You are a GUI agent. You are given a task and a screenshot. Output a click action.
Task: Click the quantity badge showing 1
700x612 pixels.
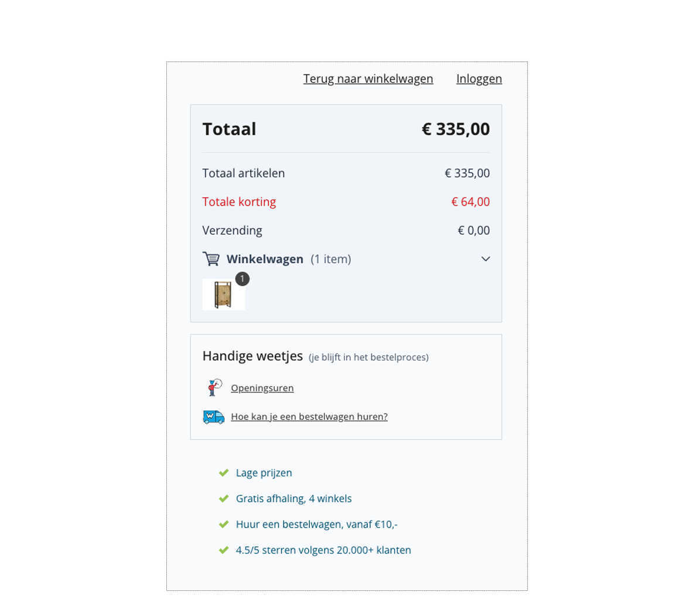tap(243, 279)
